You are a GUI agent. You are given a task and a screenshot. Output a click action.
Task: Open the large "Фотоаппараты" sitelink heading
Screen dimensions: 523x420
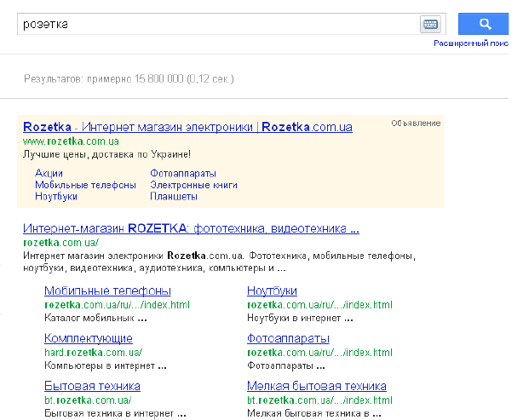[288, 338]
